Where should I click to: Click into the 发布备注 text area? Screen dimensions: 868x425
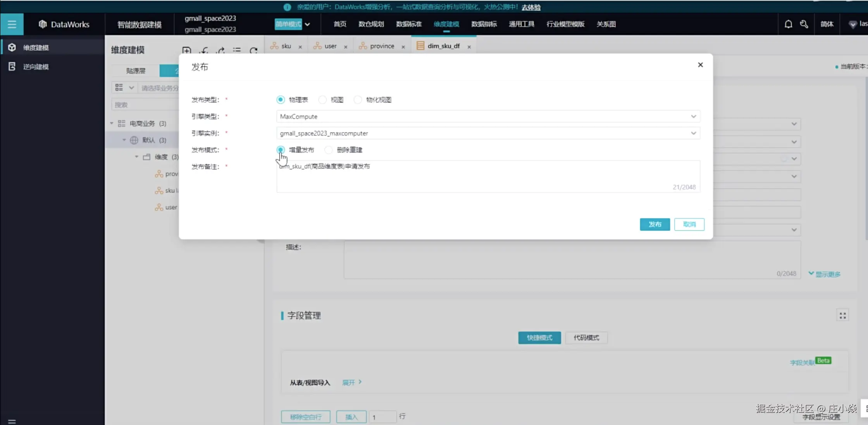pyautogui.click(x=488, y=176)
